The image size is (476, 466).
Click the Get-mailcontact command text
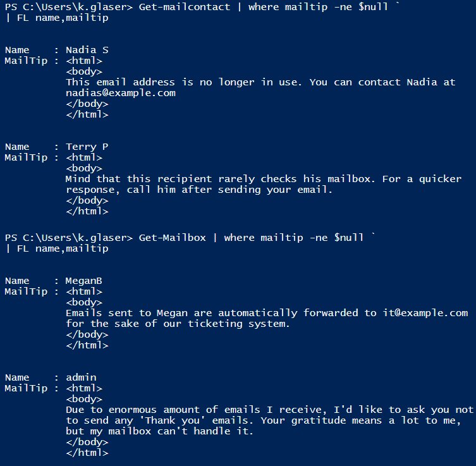184,7
